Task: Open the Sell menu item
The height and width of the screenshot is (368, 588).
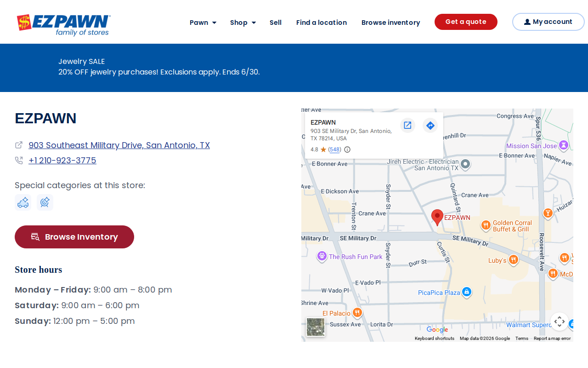Action: [x=276, y=23]
